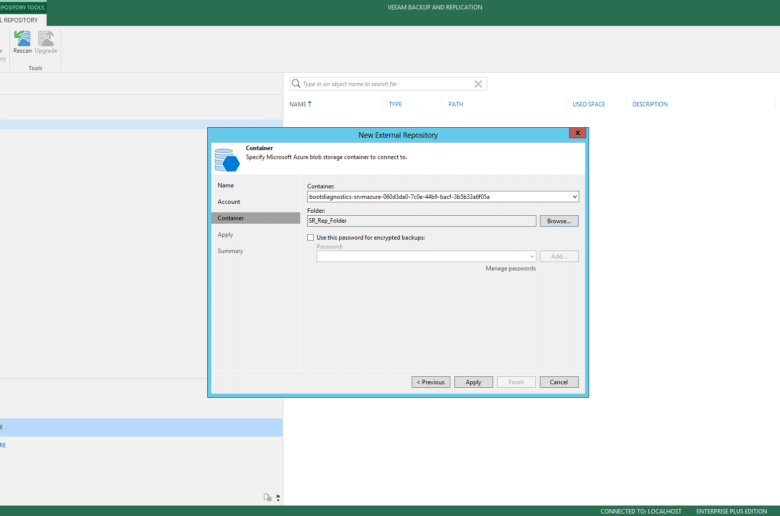
Task: Go to the Apply wizard step
Action: click(x=225, y=234)
